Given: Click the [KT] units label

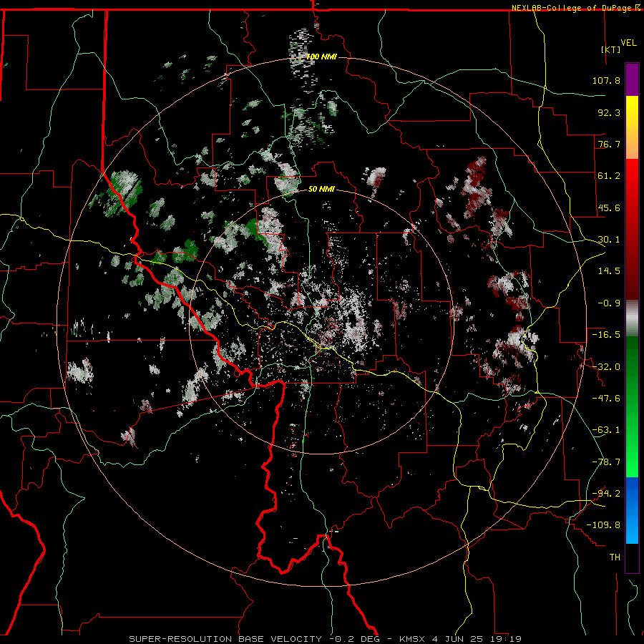Looking at the screenshot, I should click(610, 49).
